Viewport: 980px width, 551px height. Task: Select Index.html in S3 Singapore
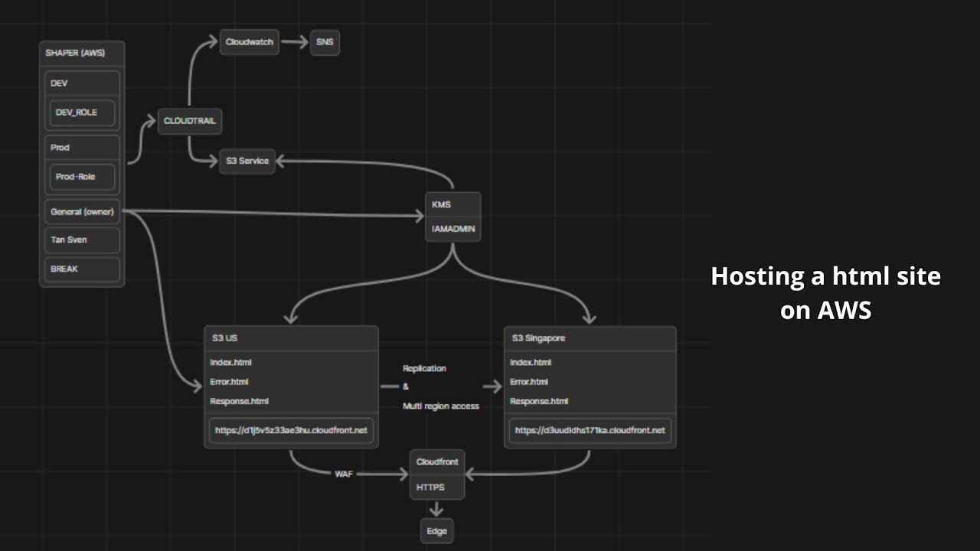click(x=531, y=363)
